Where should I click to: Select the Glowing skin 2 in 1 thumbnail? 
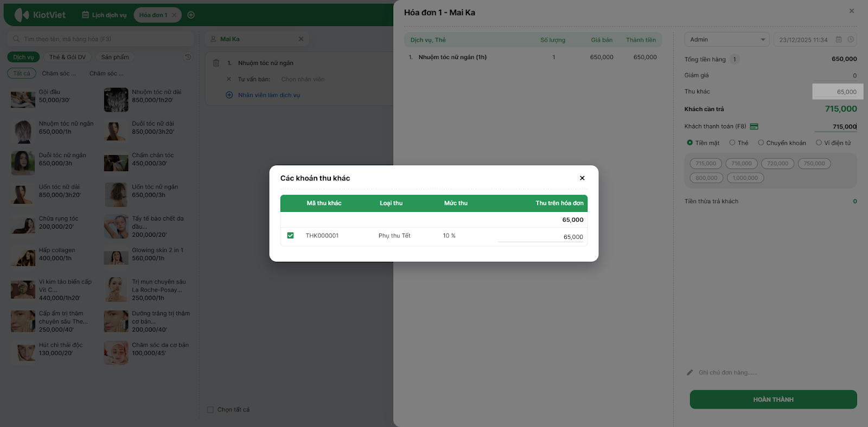coord(116,258)
